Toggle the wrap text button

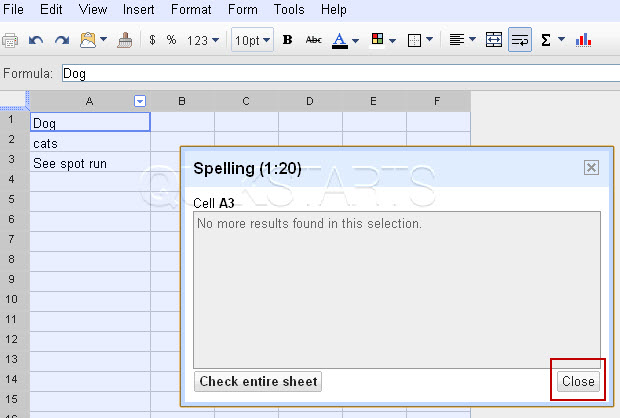click(x=520, y=40)
